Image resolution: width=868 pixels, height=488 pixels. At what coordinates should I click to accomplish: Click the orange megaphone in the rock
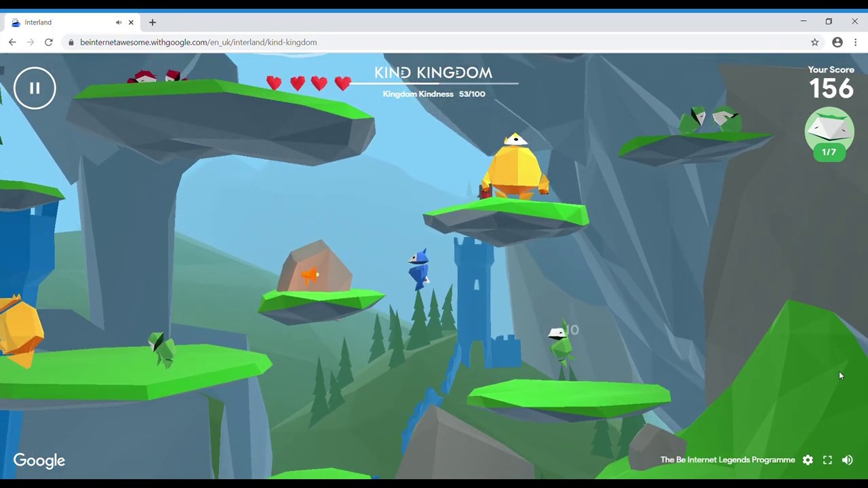[x=309, y=274]
